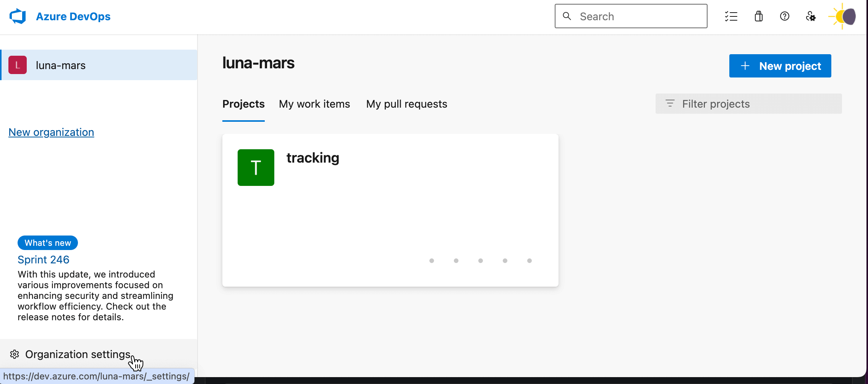
Task: Click the Azure DevOps logo icon
Action: click(x=18, y=16)
